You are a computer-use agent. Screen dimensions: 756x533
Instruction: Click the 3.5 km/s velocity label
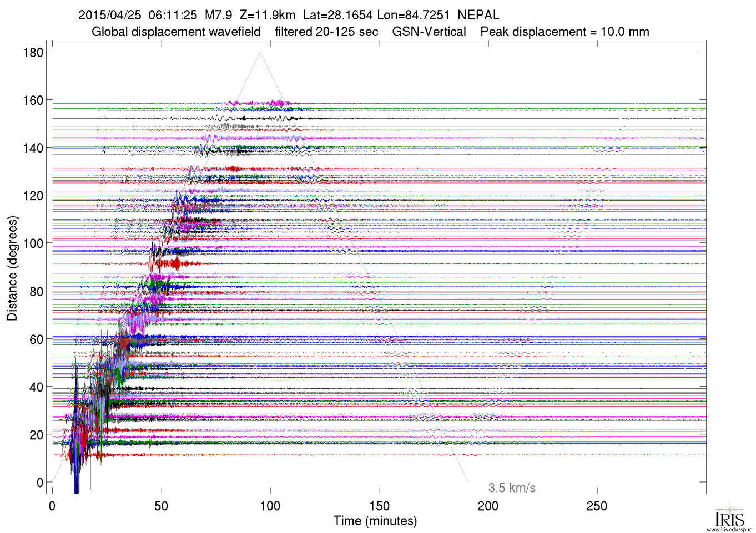point(511,488)
